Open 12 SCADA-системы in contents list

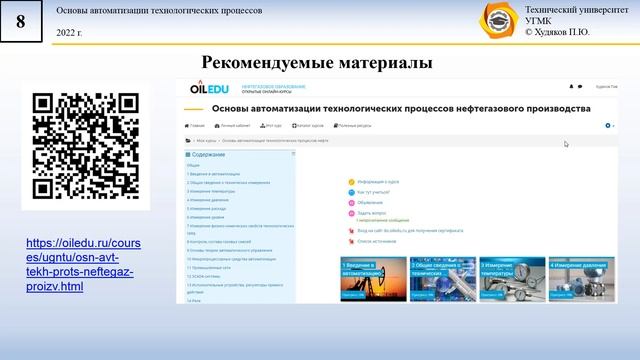(x=203, y=276)
